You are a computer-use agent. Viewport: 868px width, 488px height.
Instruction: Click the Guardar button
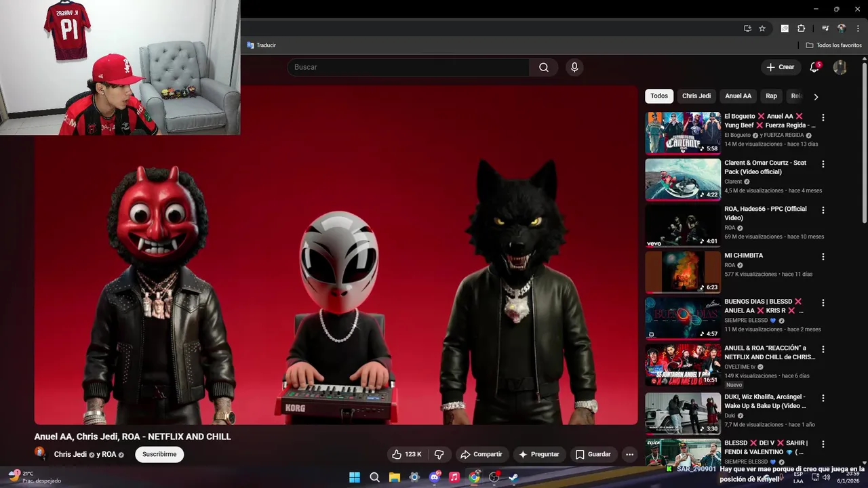pyautogui.click(x=593, y=454)
